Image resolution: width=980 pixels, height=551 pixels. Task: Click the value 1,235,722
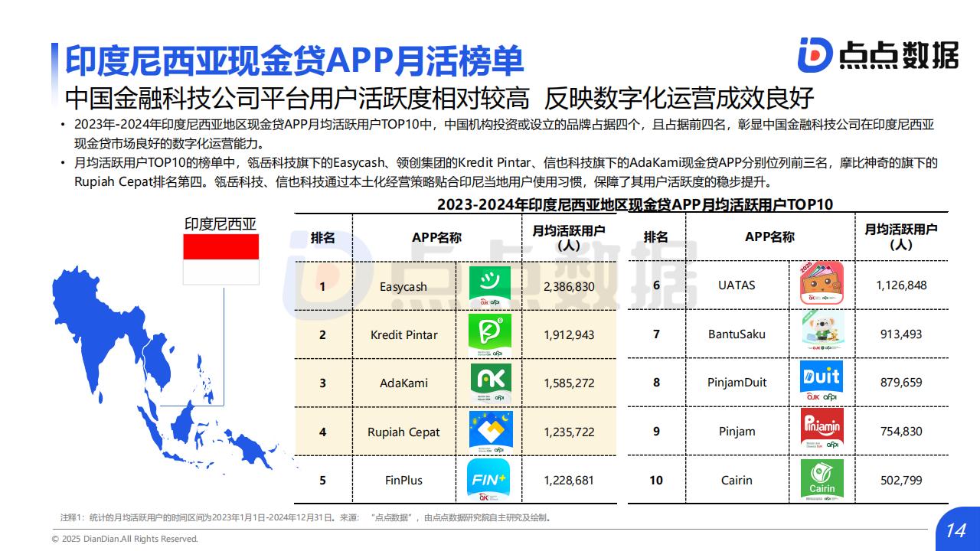pyautogui.click(x=569, y=432)
